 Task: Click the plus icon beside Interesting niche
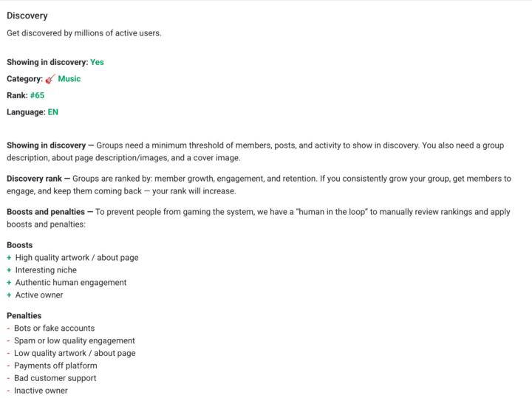pyautogui.click(x=9, y=270)
